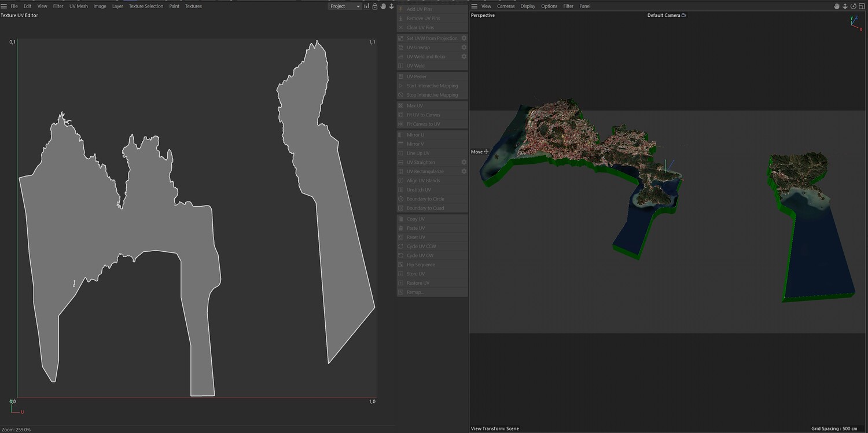Open the Display menu

(x=528, y=6)
